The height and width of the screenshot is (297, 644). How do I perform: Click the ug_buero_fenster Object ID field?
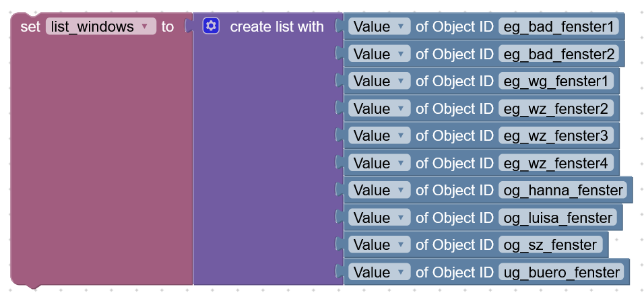pyautogui.click(x=561, y=272)
